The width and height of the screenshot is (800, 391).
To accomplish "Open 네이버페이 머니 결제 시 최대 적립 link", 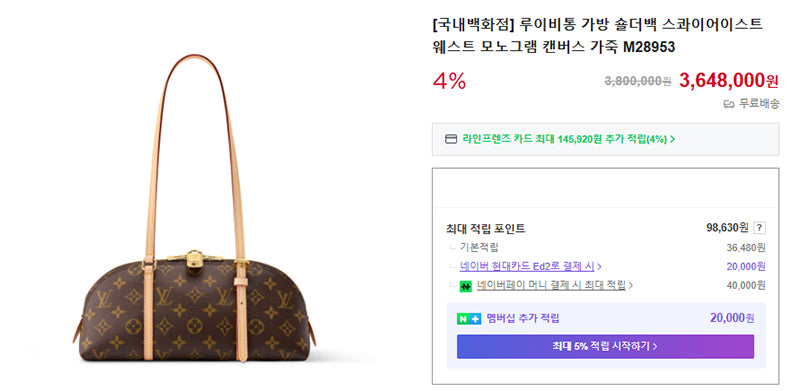I will point(551,286).
